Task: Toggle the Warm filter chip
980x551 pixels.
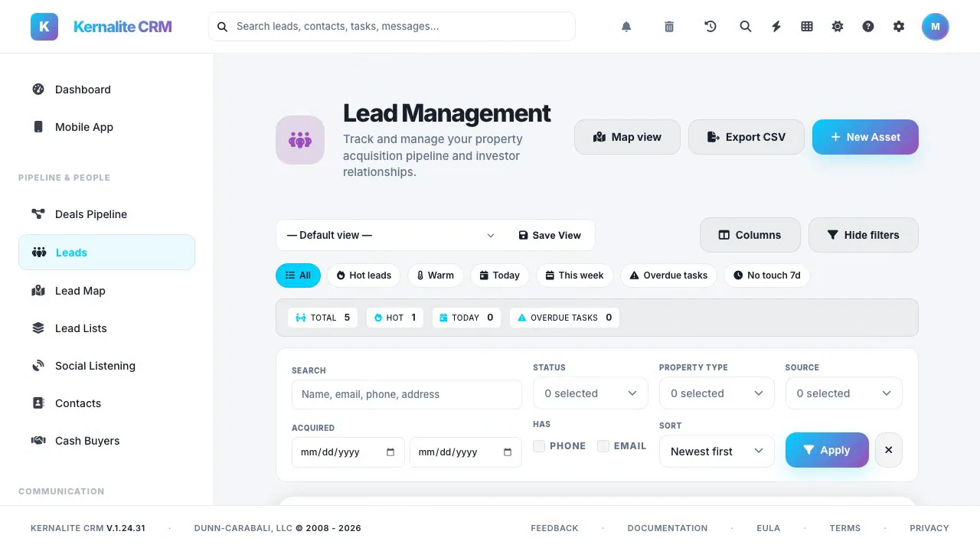Action: pos(435,275)
